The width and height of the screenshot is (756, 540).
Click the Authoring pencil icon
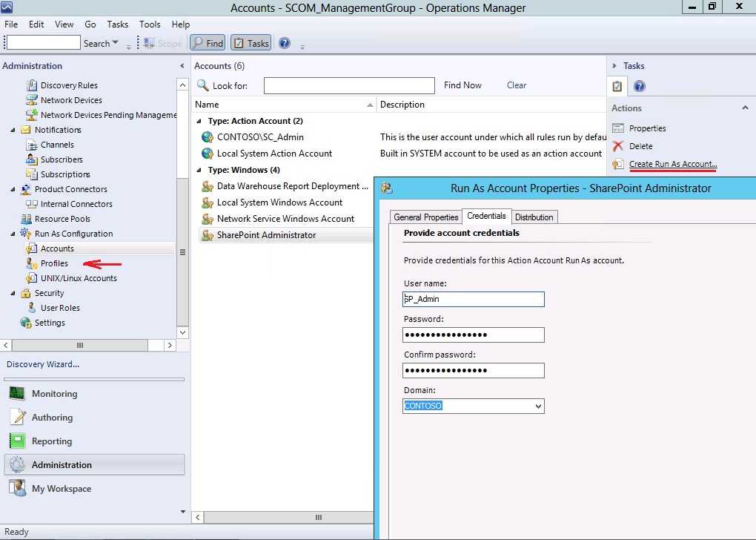pyautogui.click(x=19, y=417)
